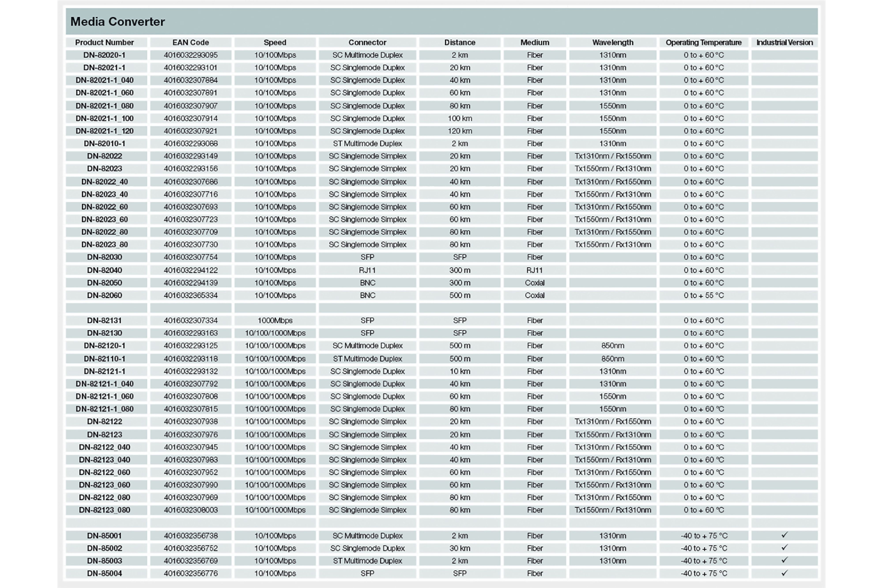Click the Speed column header

(x=275, y=42)
